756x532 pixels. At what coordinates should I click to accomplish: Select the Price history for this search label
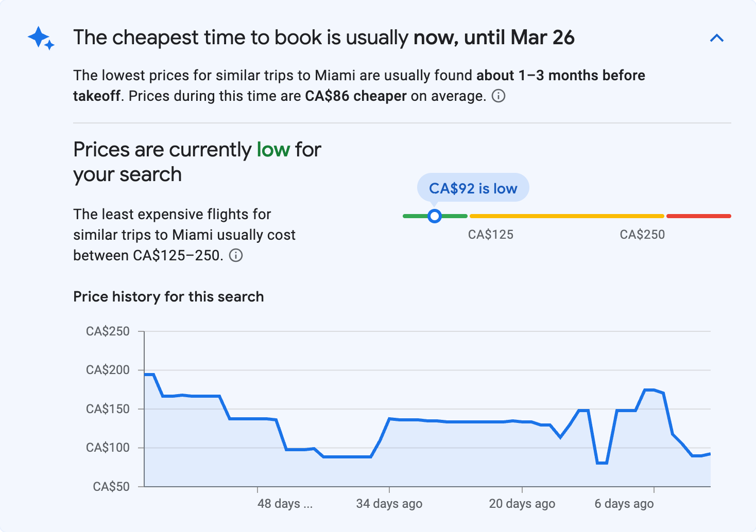[168, 296]
